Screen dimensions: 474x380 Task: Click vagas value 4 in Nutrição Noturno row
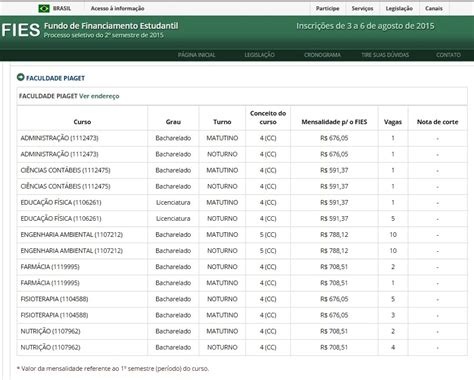pyautogui.click(x=393, y=347)
